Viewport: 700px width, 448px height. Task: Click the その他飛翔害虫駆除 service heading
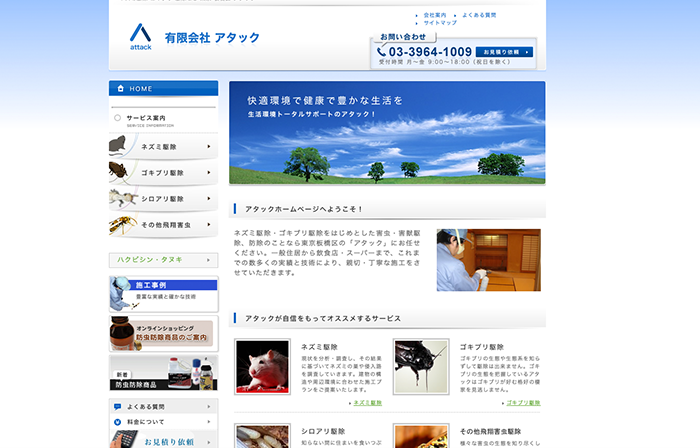[490, 431]
